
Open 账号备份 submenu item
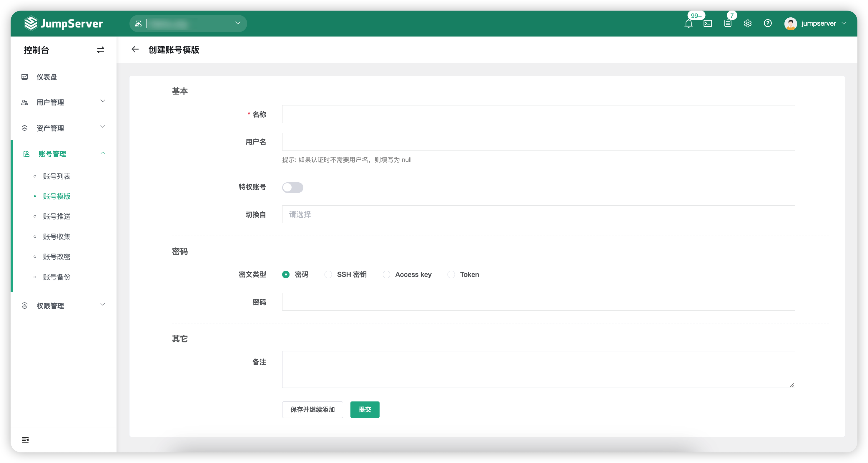click(56, 277)
